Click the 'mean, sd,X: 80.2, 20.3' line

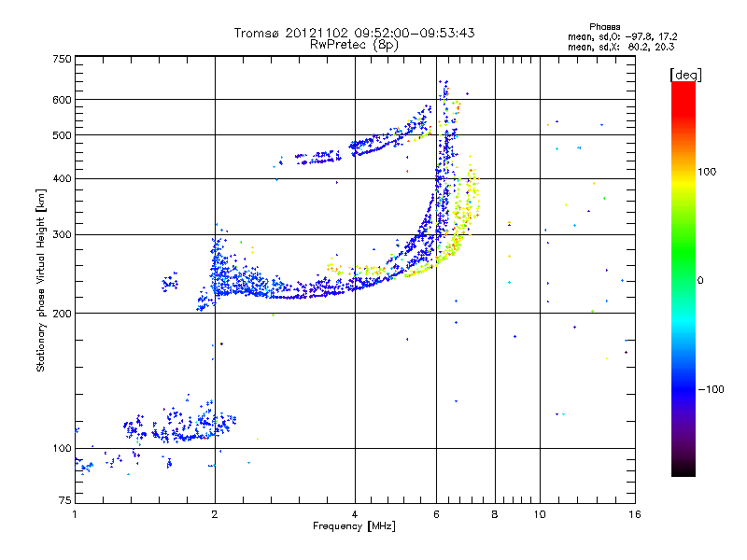coord(621,47)
